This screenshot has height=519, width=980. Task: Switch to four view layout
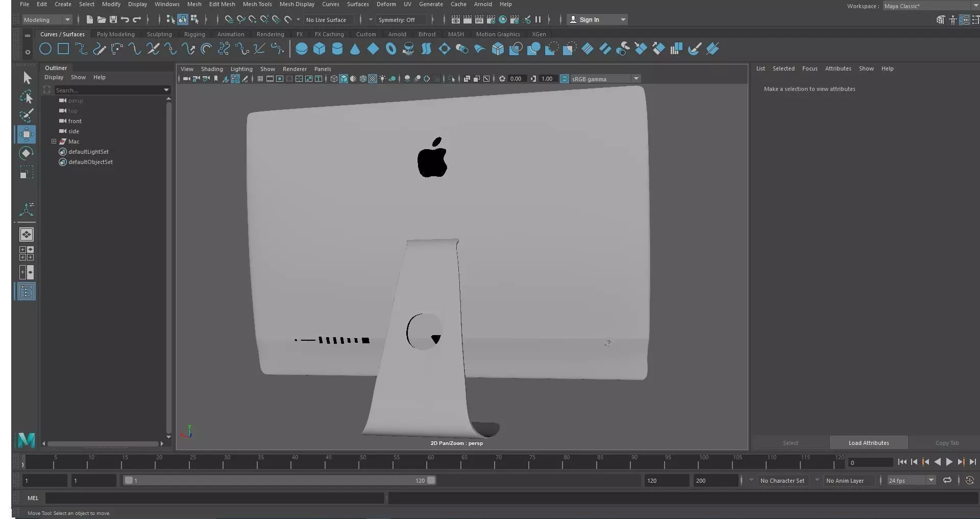pyautogui.click(x=27, y=253)
